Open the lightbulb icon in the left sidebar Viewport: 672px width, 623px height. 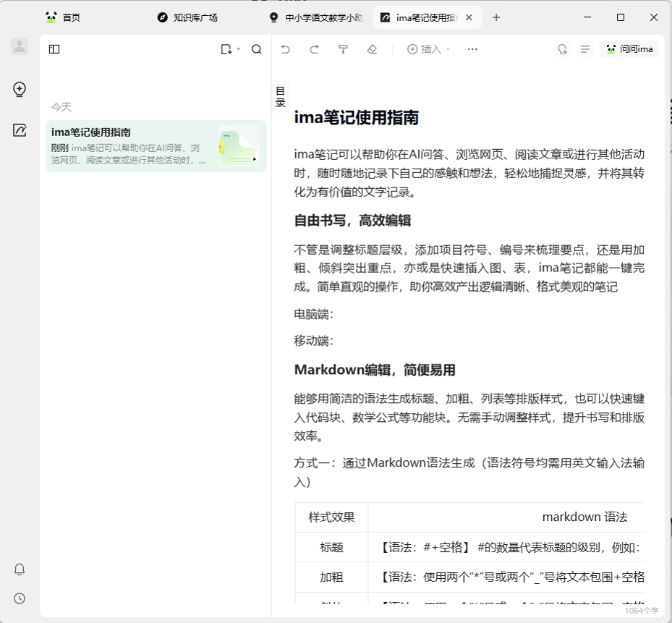click(x=20, y=90)
